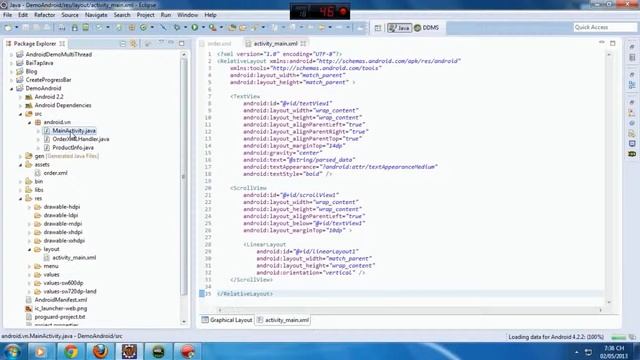The width and height of the screenshot is (640, 360).
Task: Open the Source menu
Action: [x=70, y=15]
